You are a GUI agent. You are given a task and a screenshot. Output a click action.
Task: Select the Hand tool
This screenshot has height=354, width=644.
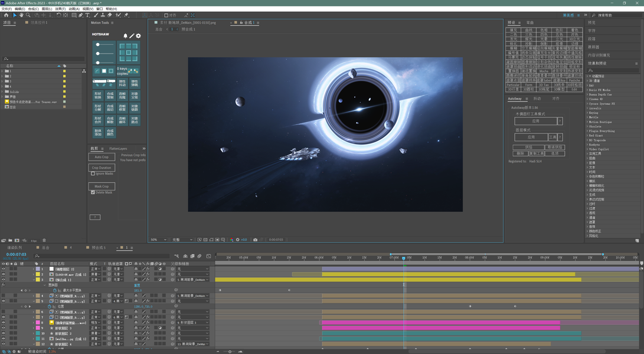21,15
